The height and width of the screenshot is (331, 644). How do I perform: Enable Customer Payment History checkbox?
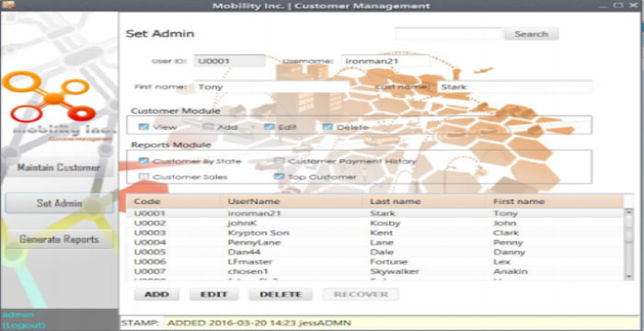pos(280,161)
